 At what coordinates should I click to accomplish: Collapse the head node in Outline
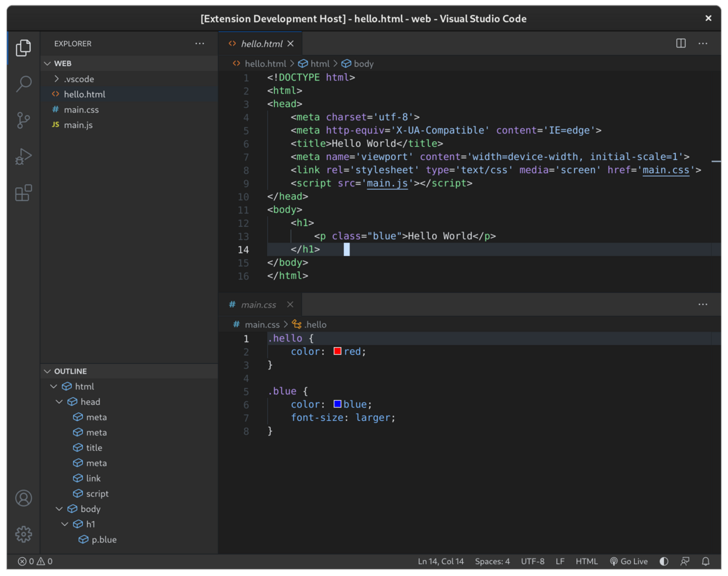(59, 402)
